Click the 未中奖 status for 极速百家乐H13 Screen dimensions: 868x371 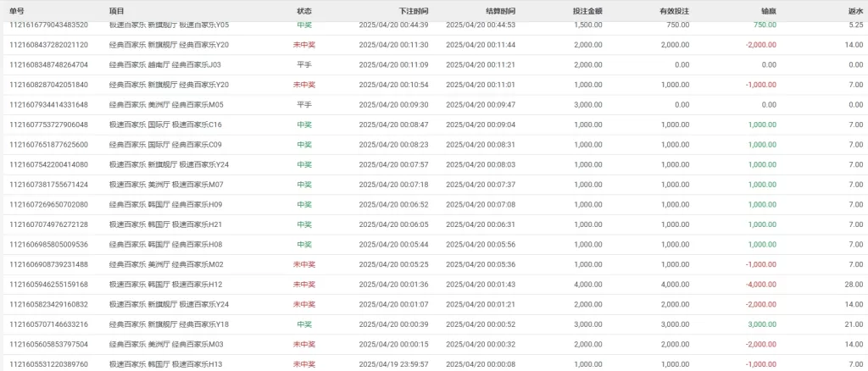click(x=304, y=363)
